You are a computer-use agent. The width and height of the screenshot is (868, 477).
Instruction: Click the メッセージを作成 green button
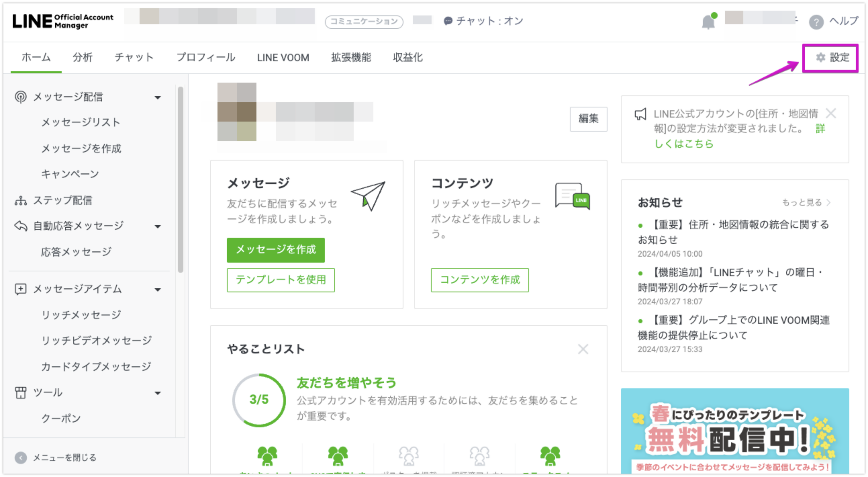point(276,250)
